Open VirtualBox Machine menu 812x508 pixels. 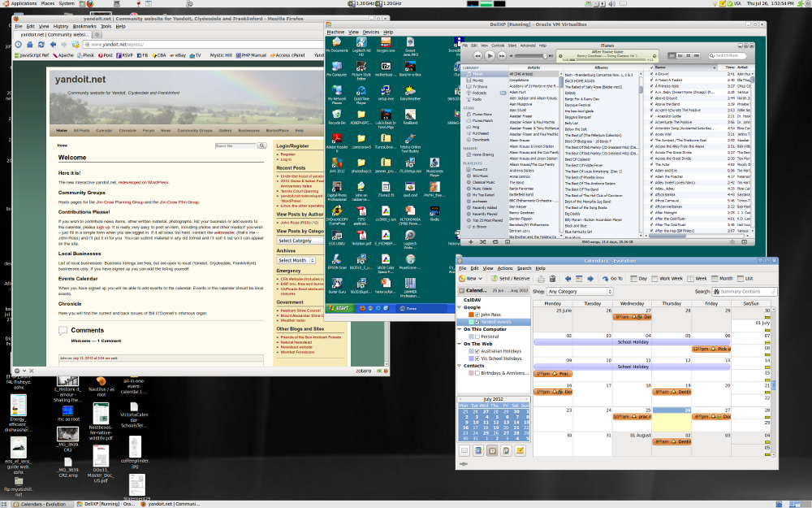pos(335,33)
